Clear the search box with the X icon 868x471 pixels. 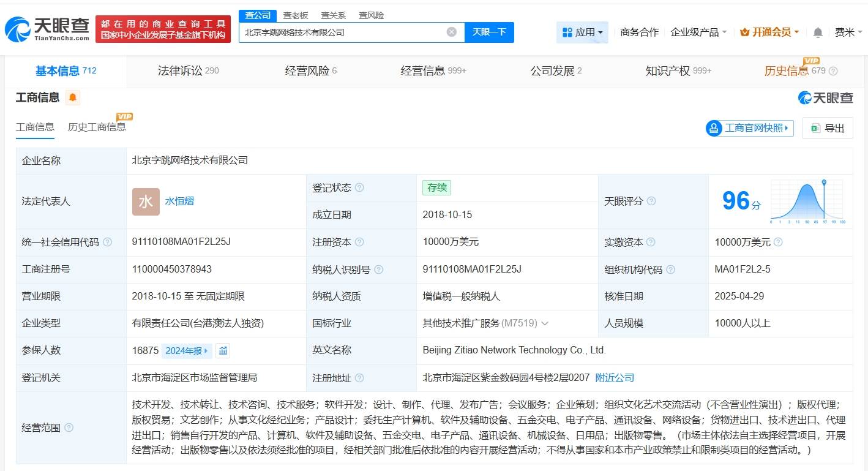451,32
